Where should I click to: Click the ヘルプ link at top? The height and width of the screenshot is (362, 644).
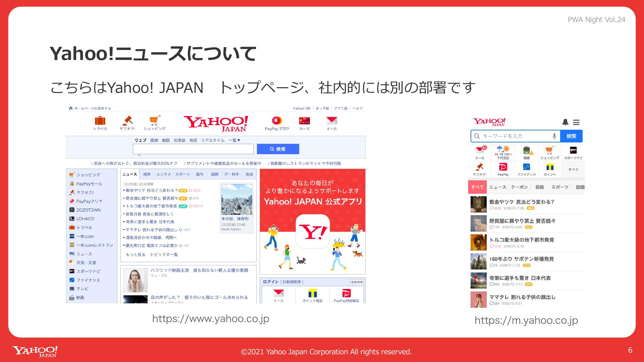[x=358, y=109]
